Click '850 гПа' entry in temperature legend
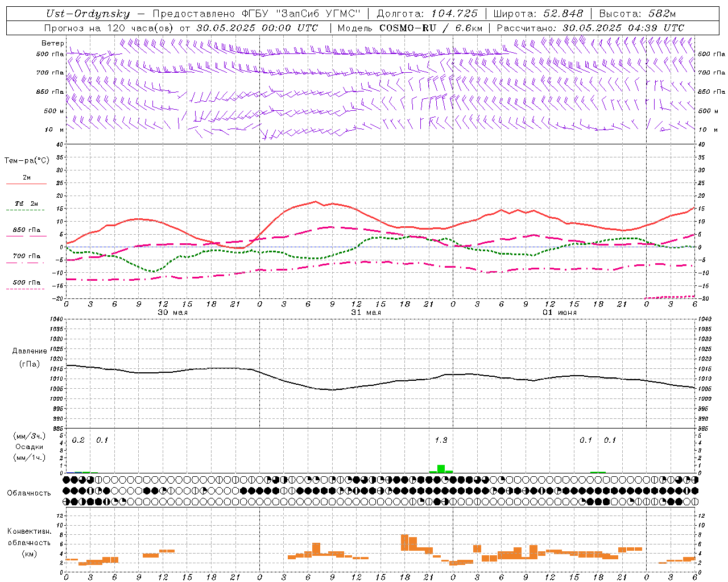This screenshot has width=728, height=582. (27, 230)
